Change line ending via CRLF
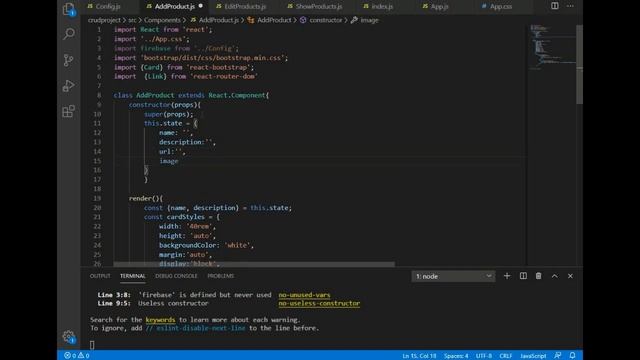The width and height of the screenshot is (640, 360). coord(506,356)
